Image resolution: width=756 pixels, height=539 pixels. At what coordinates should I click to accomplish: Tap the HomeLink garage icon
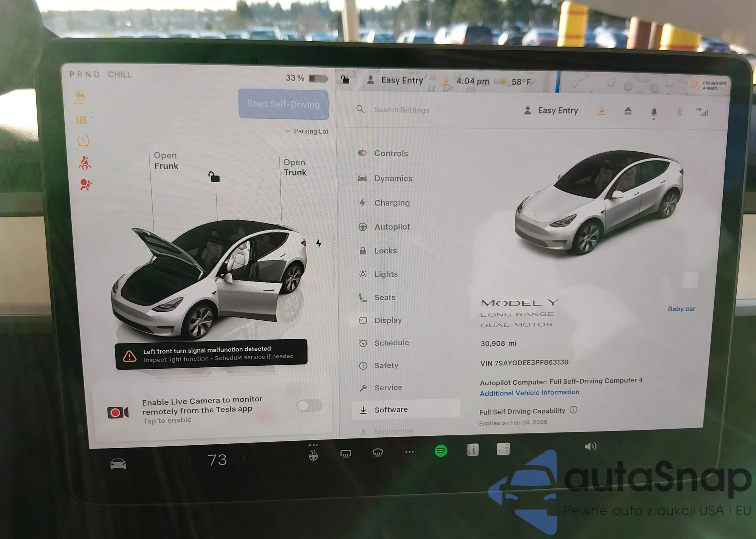[x=627, y=111]
